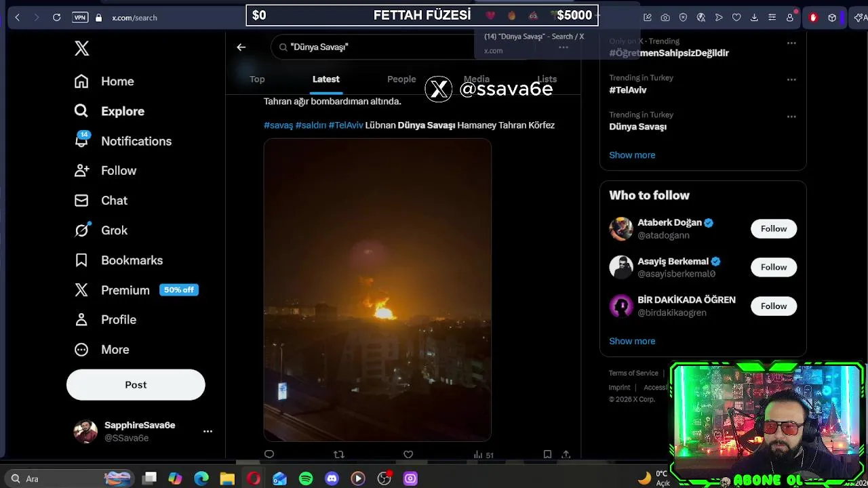The height and width of the screenshot is (488, 868).
Task: Open Ataberk Doğan's profile picture
Action: (620, 229)
